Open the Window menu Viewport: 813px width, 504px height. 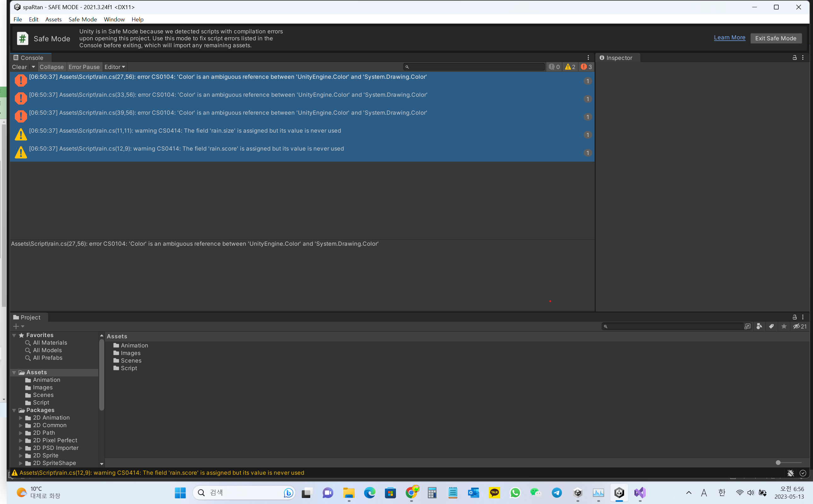(x=114, y=19)
